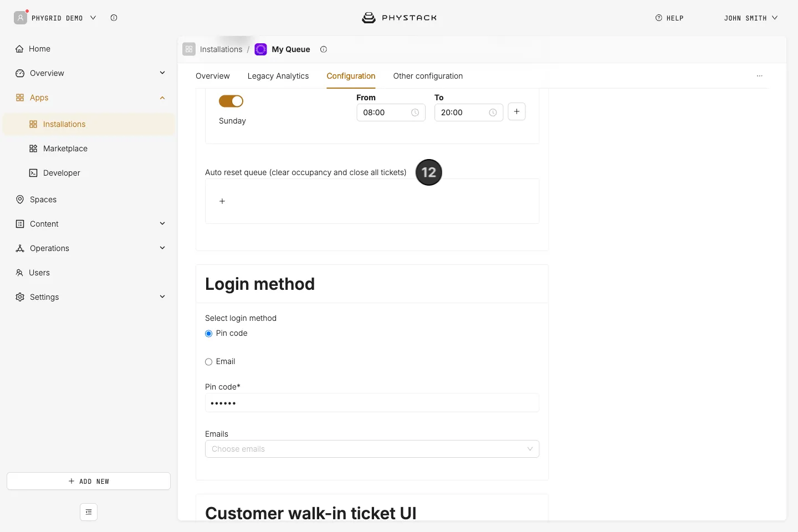Click the purple My Queue app icon
This screenshot has height=532, width=798.
(260, 49)
